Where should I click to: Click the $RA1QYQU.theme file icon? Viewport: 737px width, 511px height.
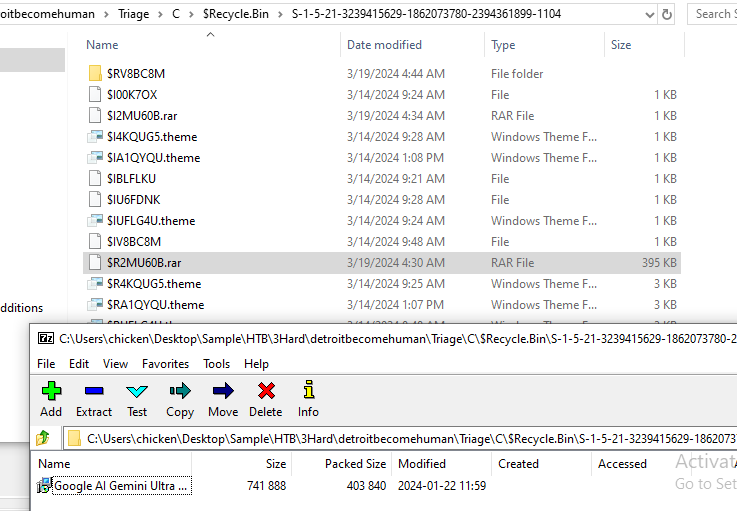point(95,305)
